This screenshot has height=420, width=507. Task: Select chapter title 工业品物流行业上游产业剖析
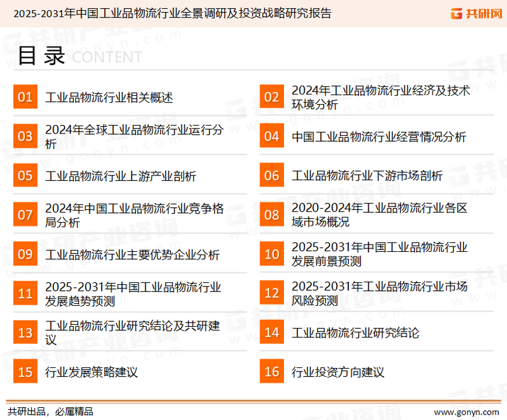tap(120, 176)
